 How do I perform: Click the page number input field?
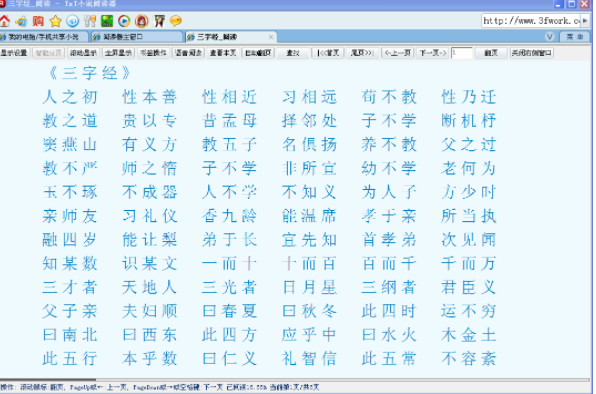[461, 53]
